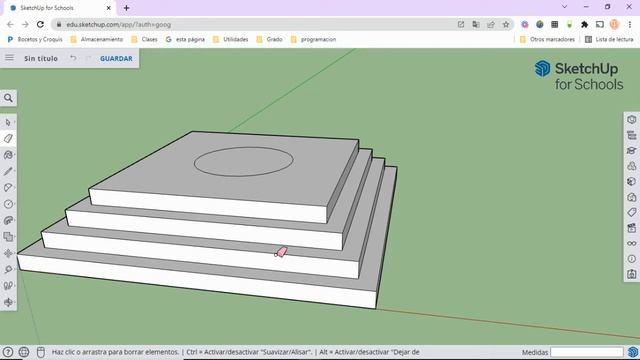This screenshot has width=640, height=360.
Task: Focus the Medidas input field
Action: [x=587, y=352]
